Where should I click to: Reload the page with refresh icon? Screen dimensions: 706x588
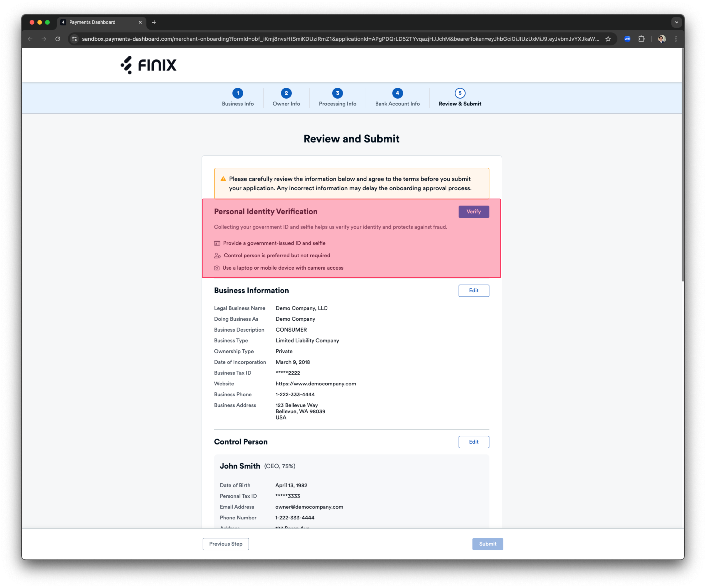click(58, 39)
